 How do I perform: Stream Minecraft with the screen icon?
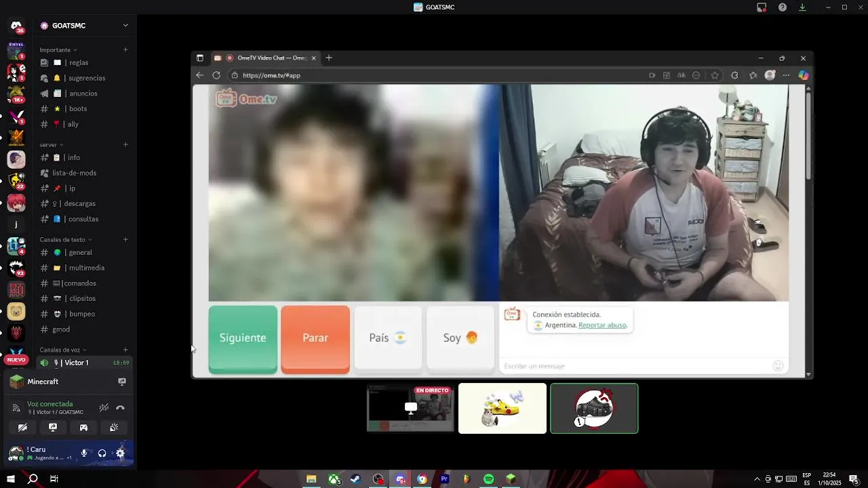click(122, 382)
